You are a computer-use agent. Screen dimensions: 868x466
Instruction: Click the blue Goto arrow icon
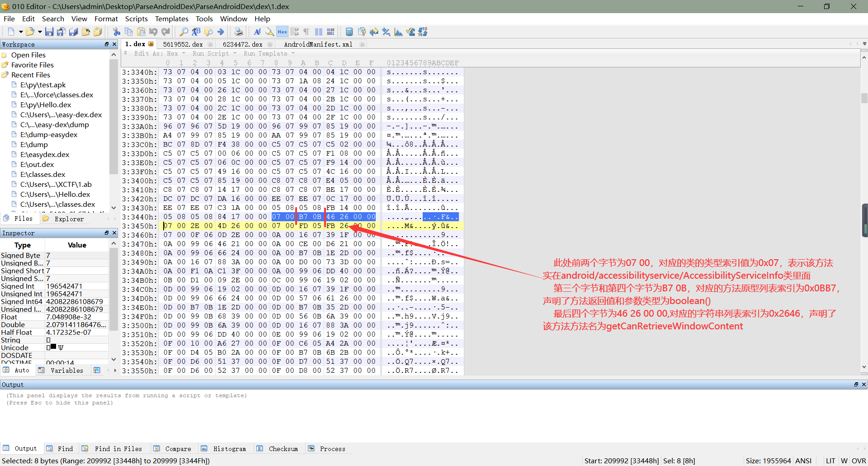[x=221, y=32]
